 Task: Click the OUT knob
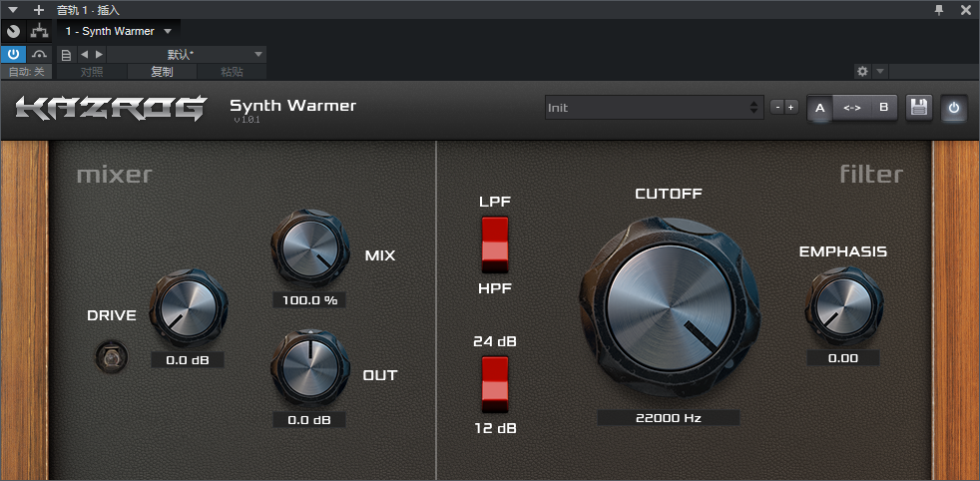pyautogui.click(x=310, y=368)
